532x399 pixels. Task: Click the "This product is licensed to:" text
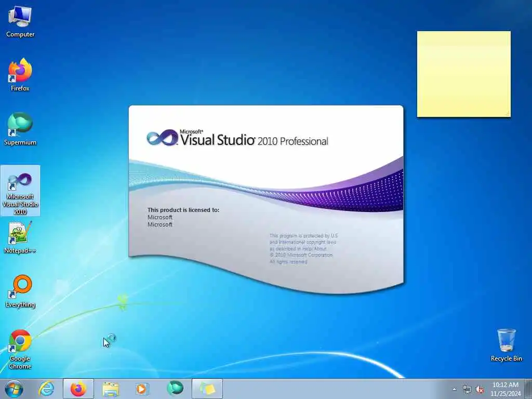coord(183,210)
